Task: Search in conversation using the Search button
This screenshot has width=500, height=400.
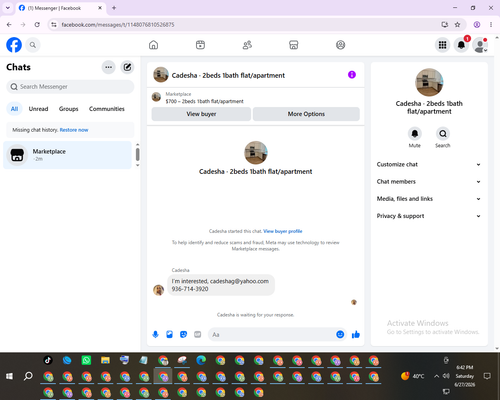Action: [x=443, y=134]
